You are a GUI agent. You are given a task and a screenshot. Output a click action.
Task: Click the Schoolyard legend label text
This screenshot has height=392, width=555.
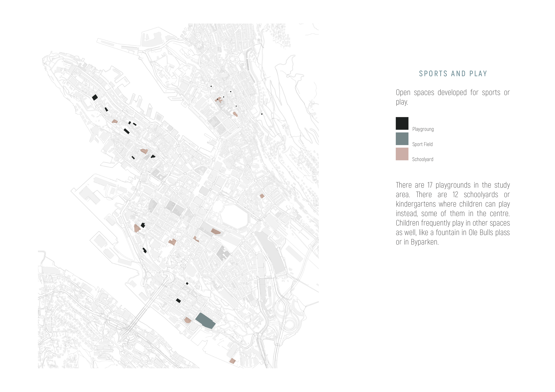(x=423, y=159)
